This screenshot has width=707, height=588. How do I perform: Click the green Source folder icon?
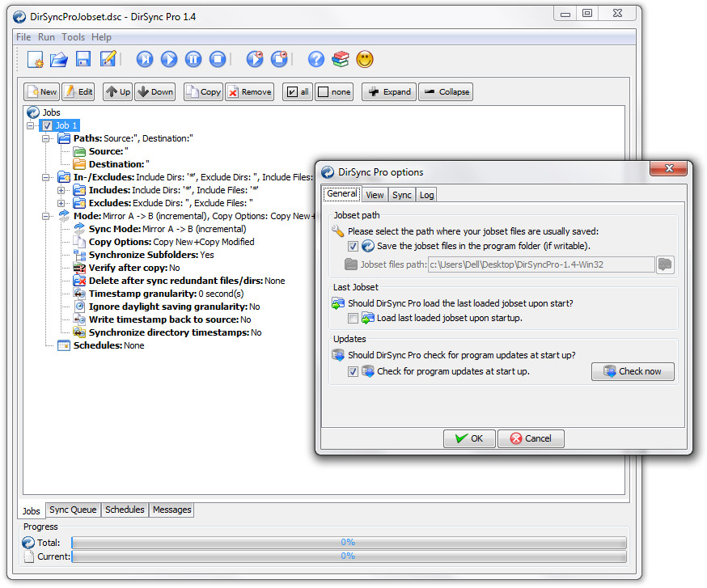(x=79, y=151)
